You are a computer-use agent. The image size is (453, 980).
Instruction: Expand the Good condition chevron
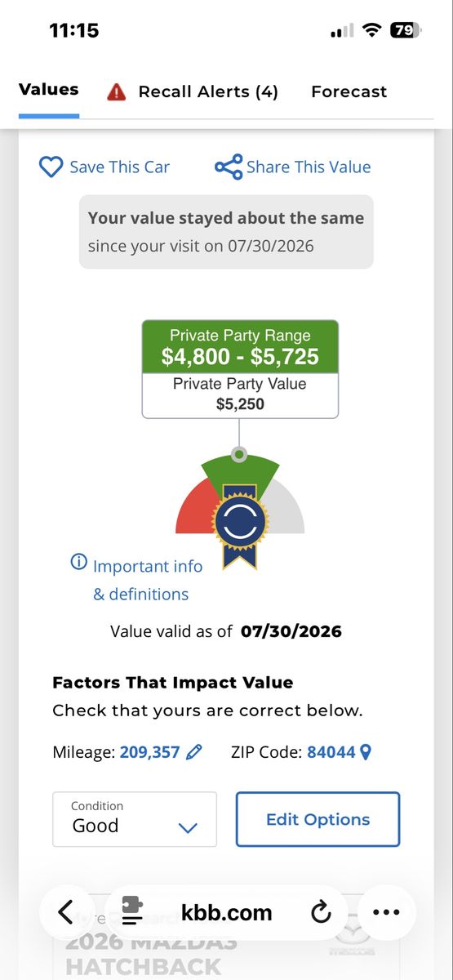188,828
